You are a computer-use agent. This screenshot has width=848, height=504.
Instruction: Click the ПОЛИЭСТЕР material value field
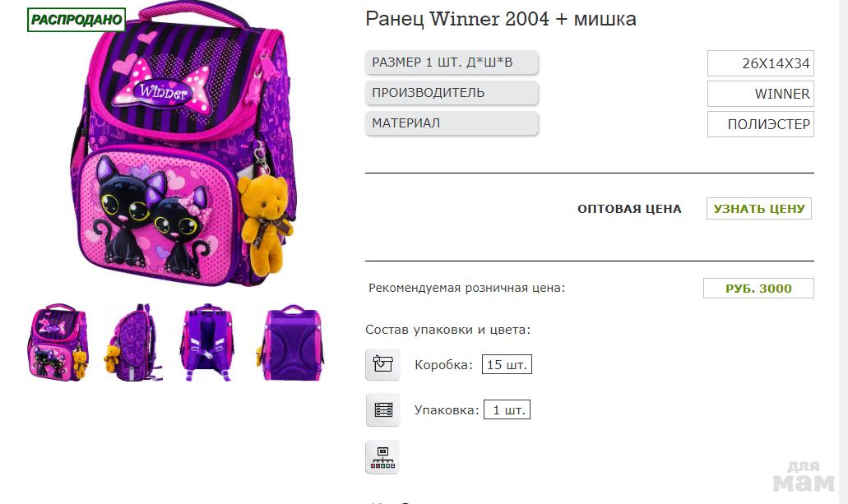pyautogui.click(x=760, y=124)
